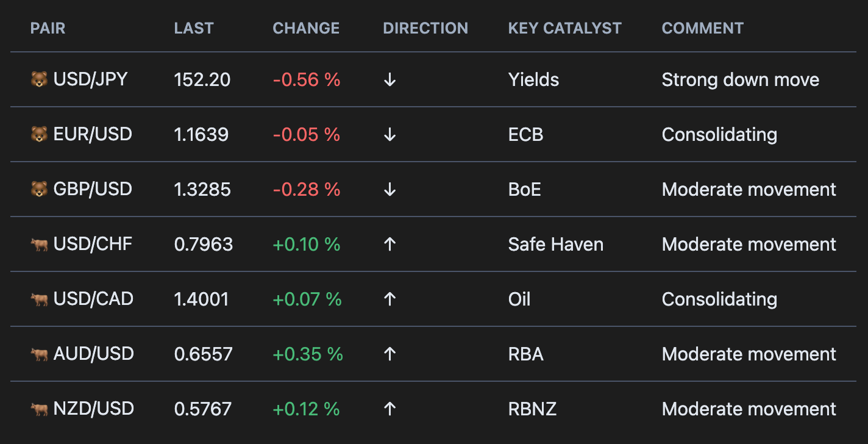Click the bear icon beside USD/JPY
The height and width of the screenshot is (444, 868).
coord(39,80)
